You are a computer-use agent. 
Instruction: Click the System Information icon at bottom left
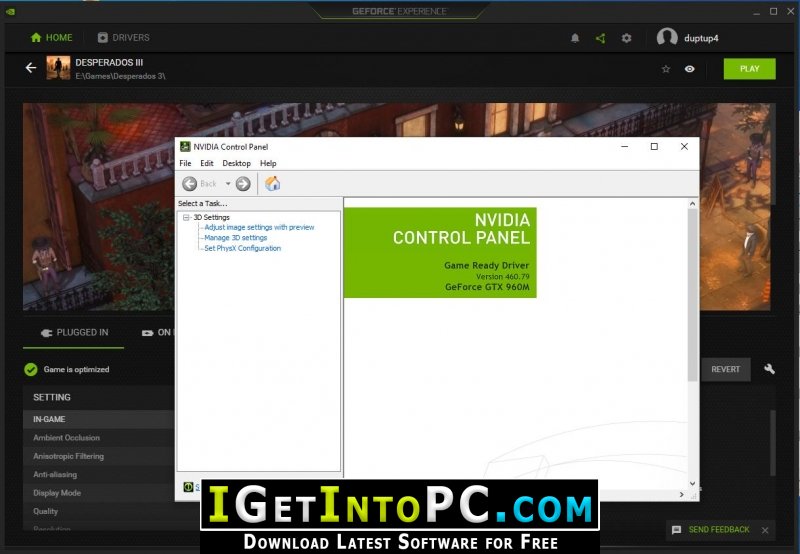click(x=188, y=487)
